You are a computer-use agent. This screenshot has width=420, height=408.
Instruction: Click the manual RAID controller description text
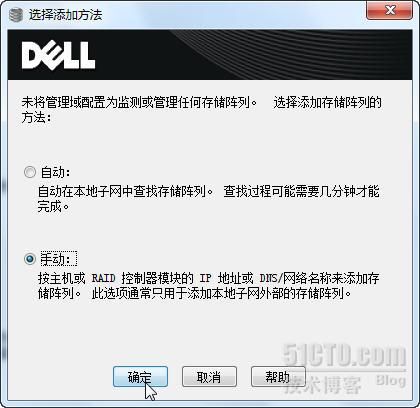208,286
